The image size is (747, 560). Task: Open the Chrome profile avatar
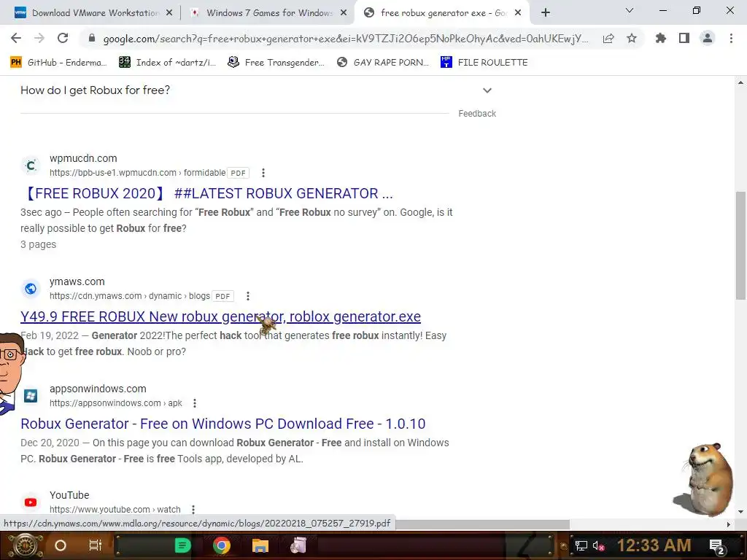[708, 38]
